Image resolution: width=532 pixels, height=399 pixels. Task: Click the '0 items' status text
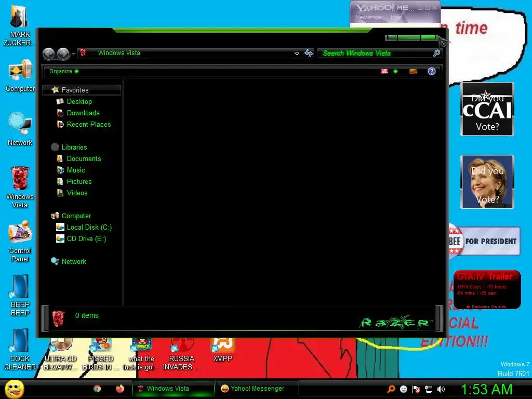[x=87, y=315]
